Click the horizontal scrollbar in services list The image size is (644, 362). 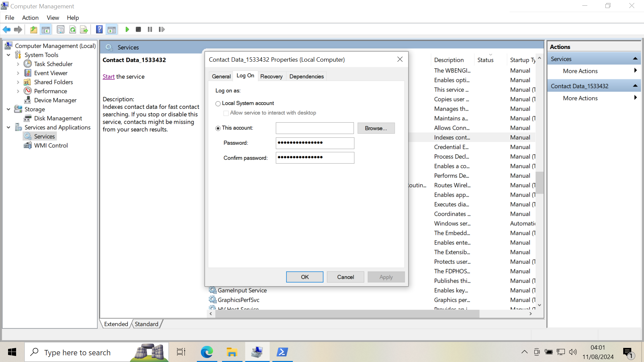[347, 314]
